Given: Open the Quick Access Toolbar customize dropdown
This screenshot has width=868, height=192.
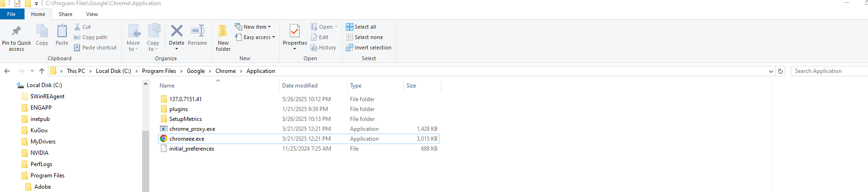Looking at the screenshot, I should point(36,4).
